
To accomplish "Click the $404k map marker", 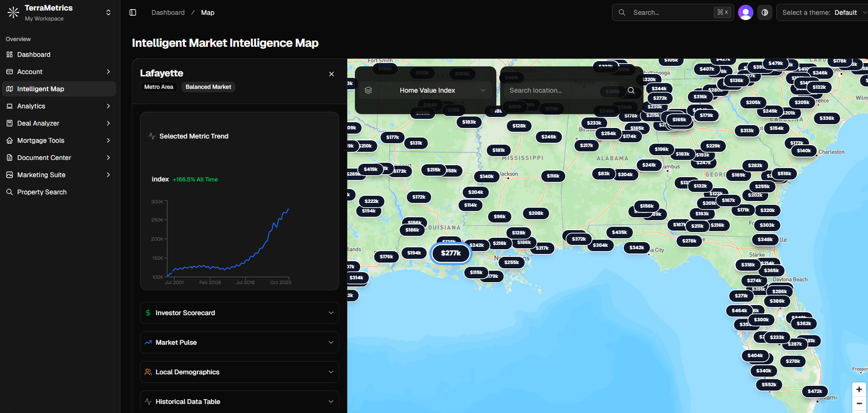I will [x=755, y=355].
